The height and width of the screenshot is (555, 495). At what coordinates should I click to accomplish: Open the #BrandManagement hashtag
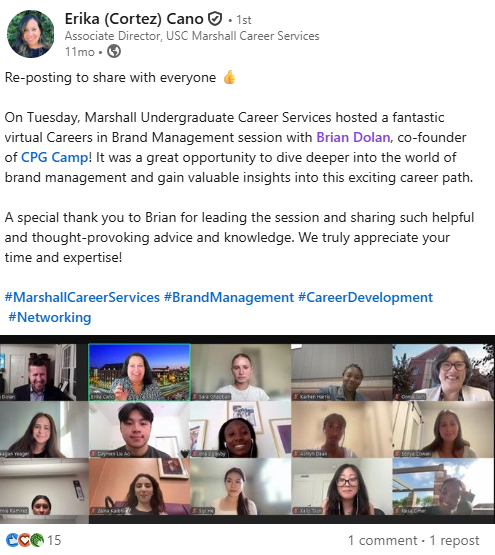tap(229, 297)
